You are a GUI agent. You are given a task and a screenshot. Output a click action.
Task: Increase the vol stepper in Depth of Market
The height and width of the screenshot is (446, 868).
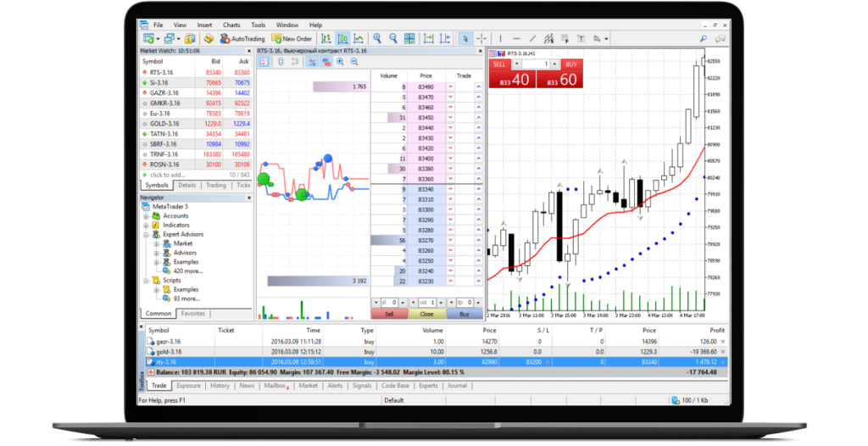tap(441, 303)
